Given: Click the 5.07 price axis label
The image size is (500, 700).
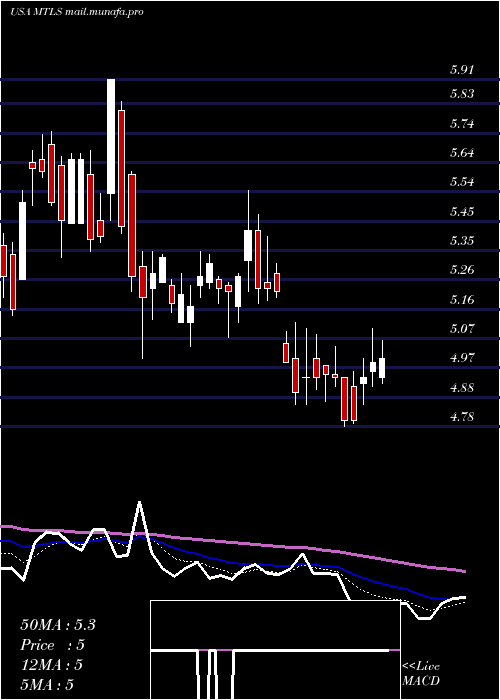Looking at the screenshot, I should [x=462, y=329].
